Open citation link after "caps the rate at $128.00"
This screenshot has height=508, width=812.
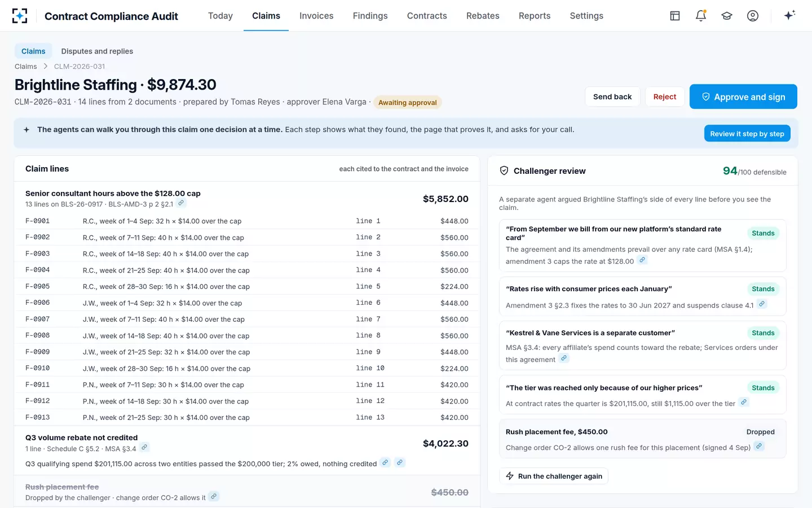coord(642,260)
